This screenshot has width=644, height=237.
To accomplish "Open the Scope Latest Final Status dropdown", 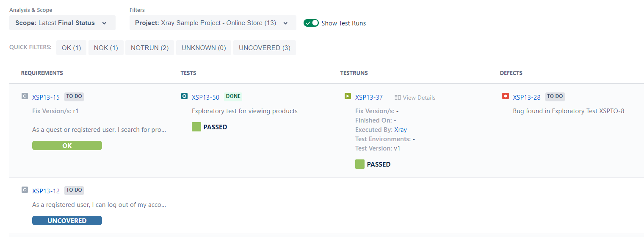I will click(x=62, y=23).
